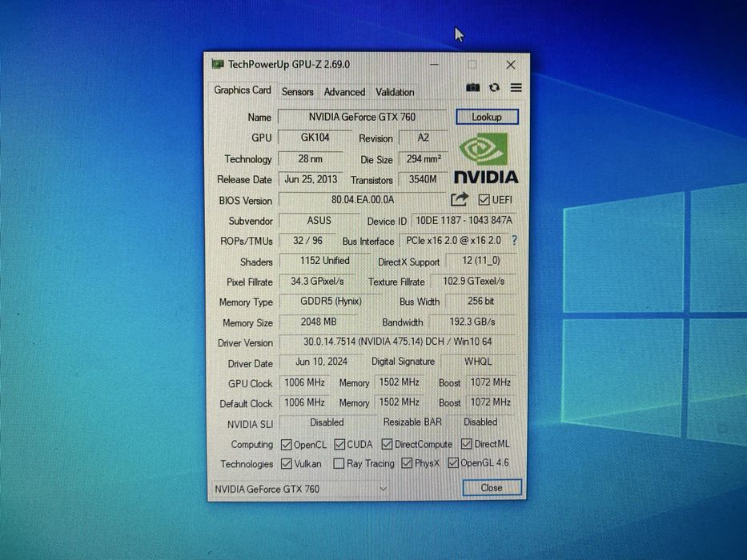Click the Digital Signature field WHQL
The height and width of the screenshot is (560, 747).
coord(478,362)
